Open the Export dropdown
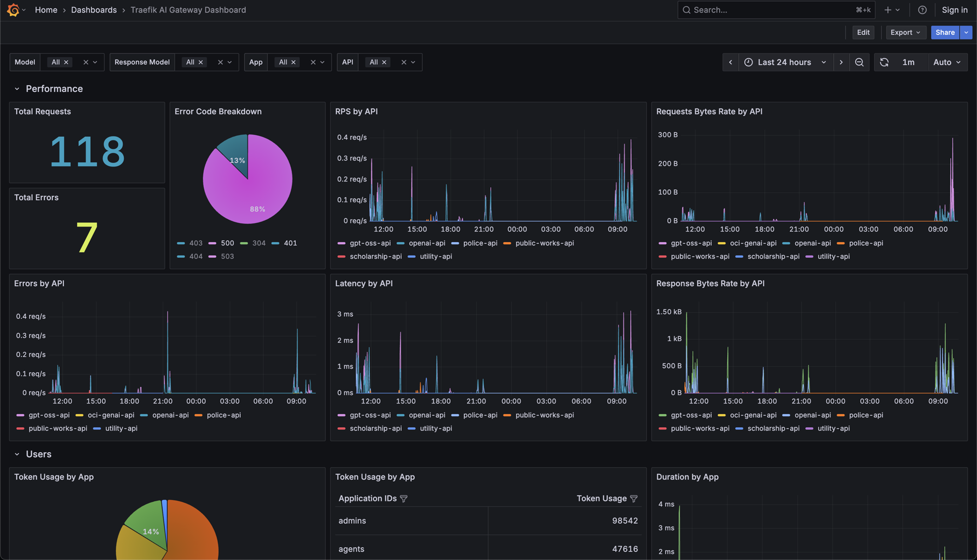Screen dimensions: 977x560 click(x=905, y=32)
